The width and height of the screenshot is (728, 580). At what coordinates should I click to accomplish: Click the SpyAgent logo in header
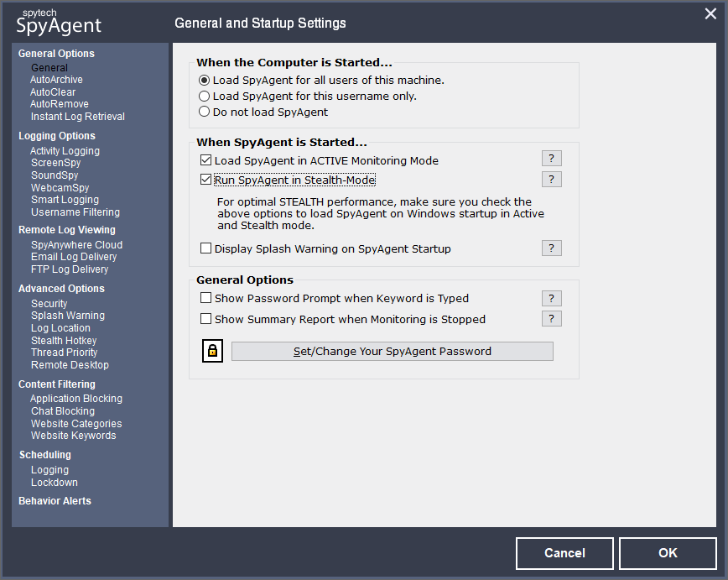click(59, 22)
